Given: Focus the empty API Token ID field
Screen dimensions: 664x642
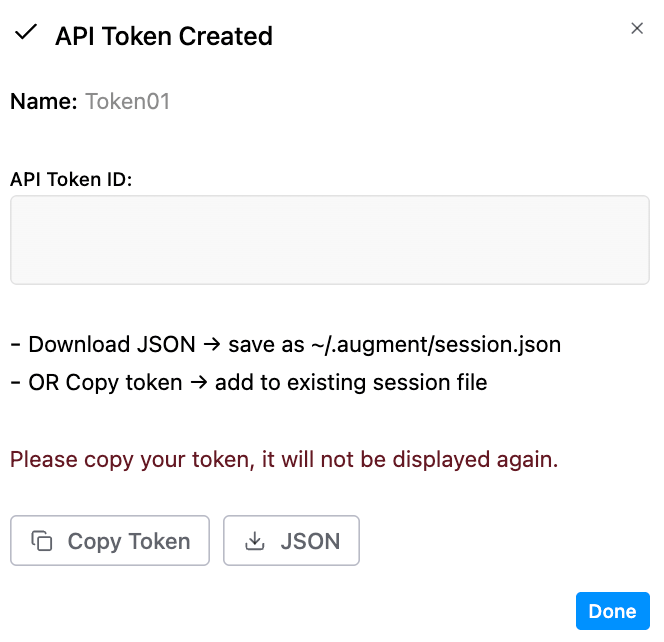Looking at the screenshot, I should pyautogui.click(x=330, y=240).
